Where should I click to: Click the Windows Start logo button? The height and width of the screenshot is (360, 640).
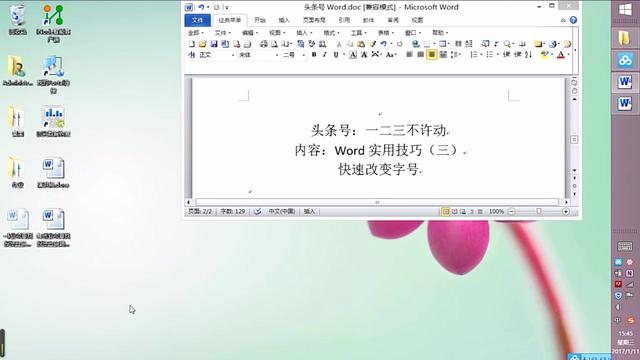point(625,10)
